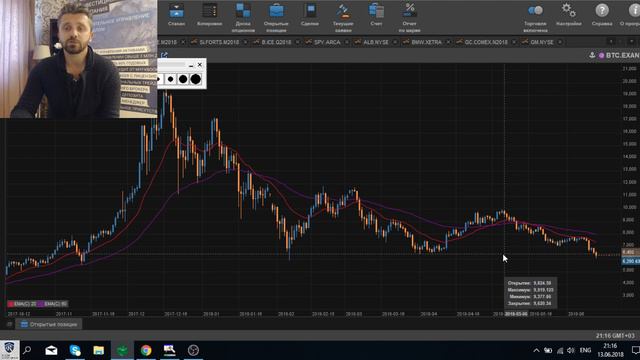Open the taskbar clock 21:16 date
The height and width of the screenshot is (360, 640).
point(610,350)
